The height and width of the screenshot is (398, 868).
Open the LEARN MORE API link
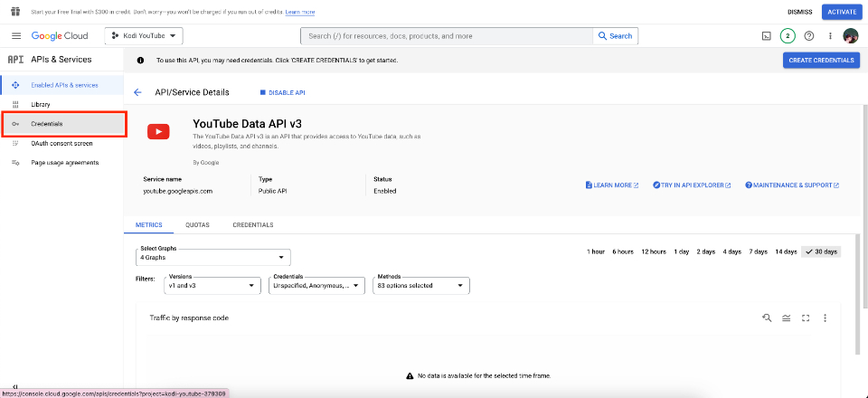pos(612,185)
